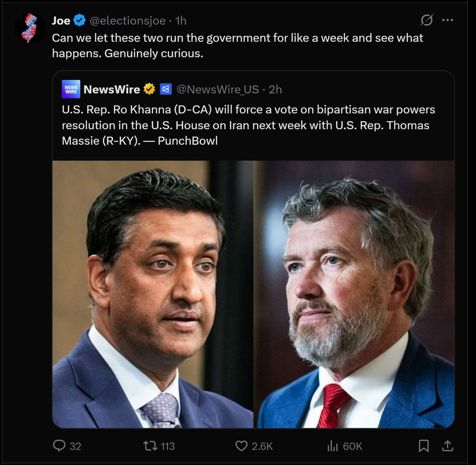Open the right photo of bearded man

(354, 294)
